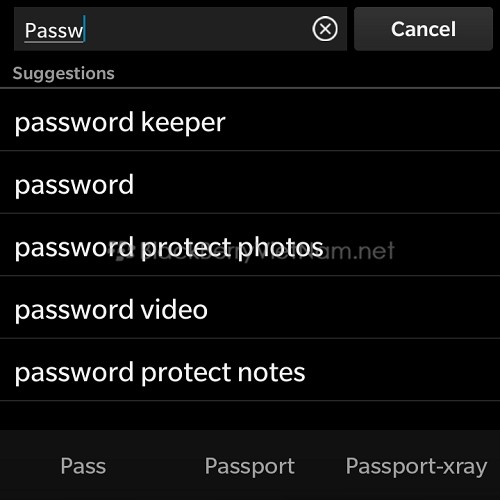Insert the 'Pass' word prediction
Viewport: 500px width, 500px height.
83,466
